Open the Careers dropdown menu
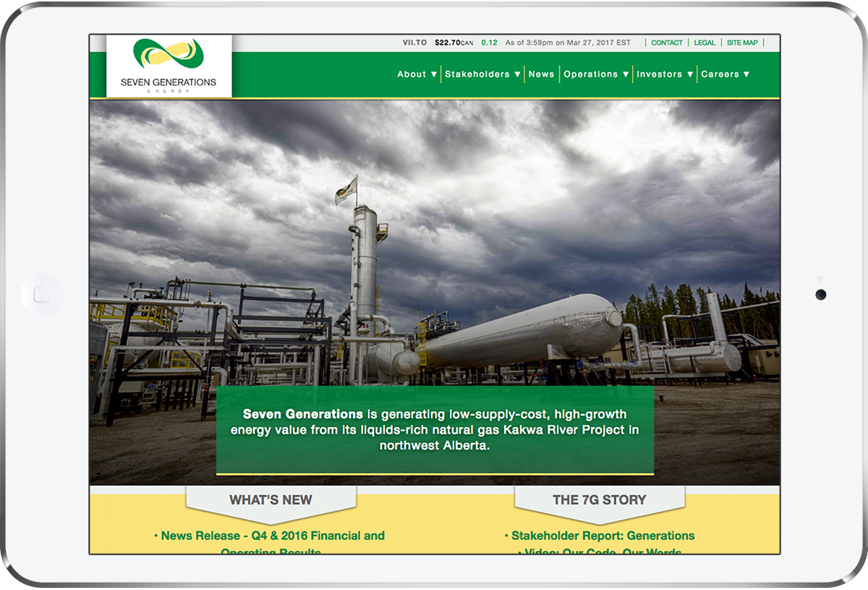The height and width of the screenshot is (590, 868). pyautogui.click(x=726, y=74)
